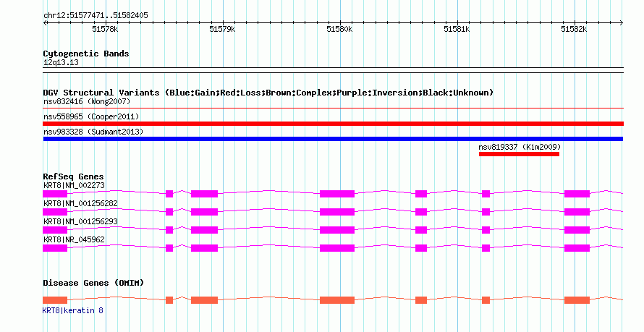Open transcript KRT8|NM_001256293 label
This screenshot has height=332, width=644.
[x=80, y=221]
